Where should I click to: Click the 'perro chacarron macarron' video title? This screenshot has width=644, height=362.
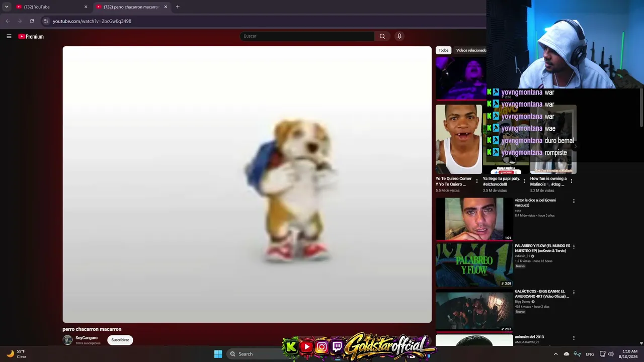point(92,329)
